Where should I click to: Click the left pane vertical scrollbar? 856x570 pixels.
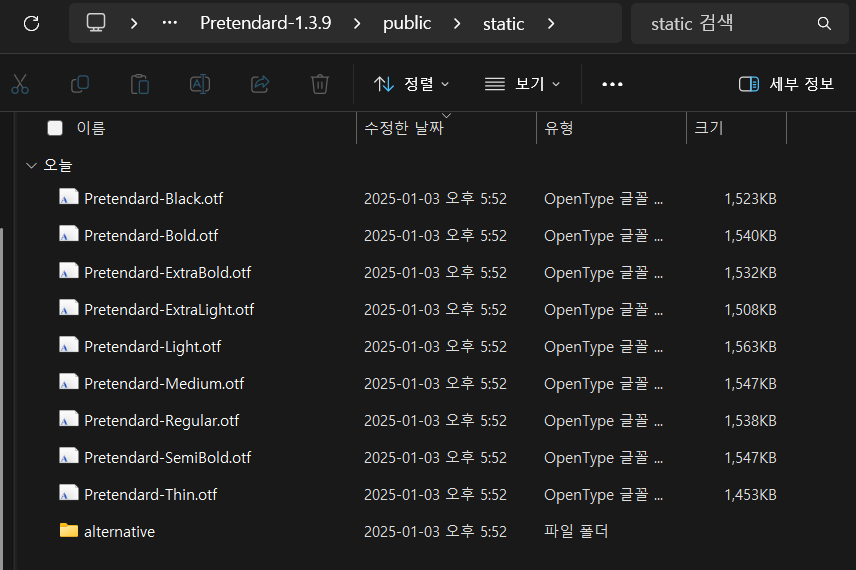(2, 399)
